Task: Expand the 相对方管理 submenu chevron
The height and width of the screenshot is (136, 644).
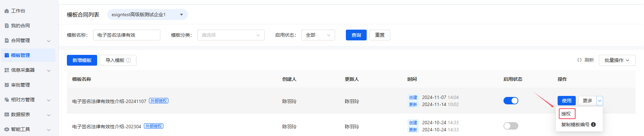Action: pos(49,100)
